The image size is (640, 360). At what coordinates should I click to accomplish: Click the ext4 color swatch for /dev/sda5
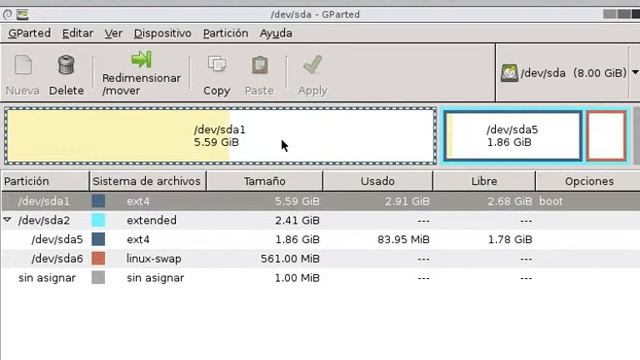click(x=98, y=239)
